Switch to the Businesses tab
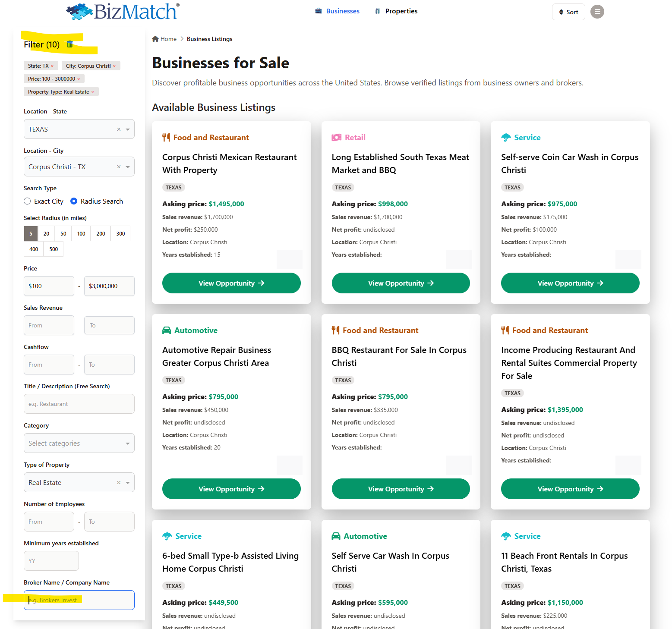 [338, 11]
